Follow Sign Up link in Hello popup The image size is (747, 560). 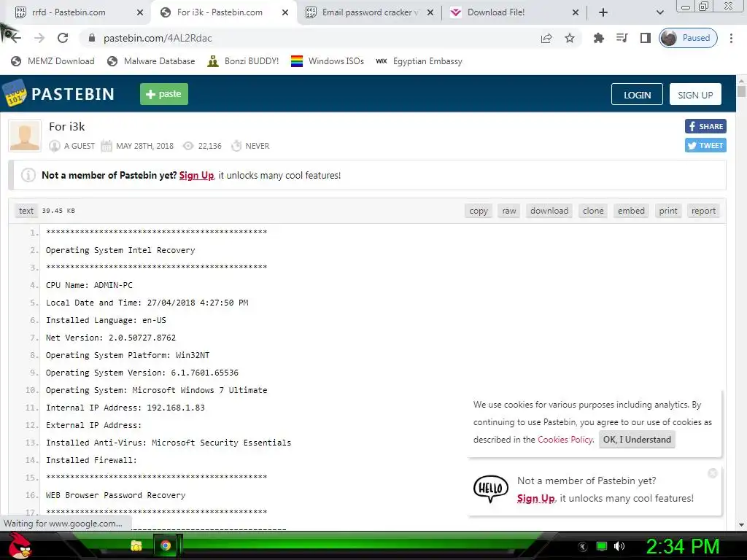click(x=536, y=498)
